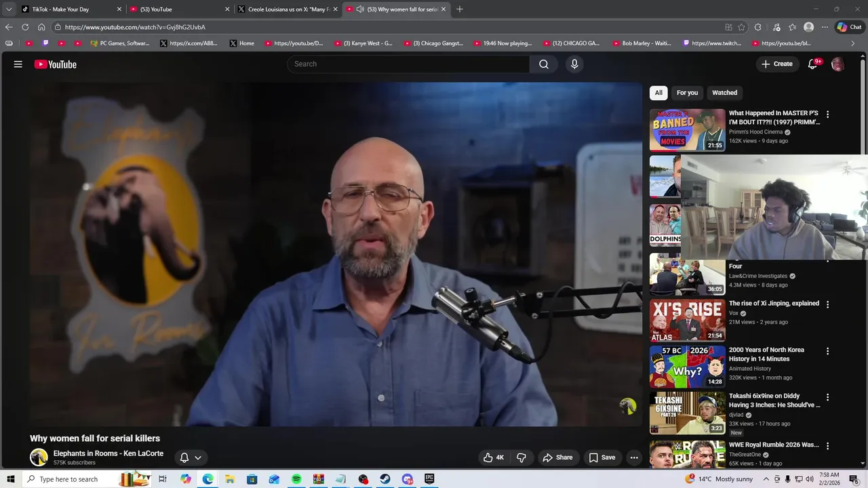Viewport: 868px width, 488px height.
Task: Switch to TikTok - Make Your Day tab
Action: coord(71,9)
